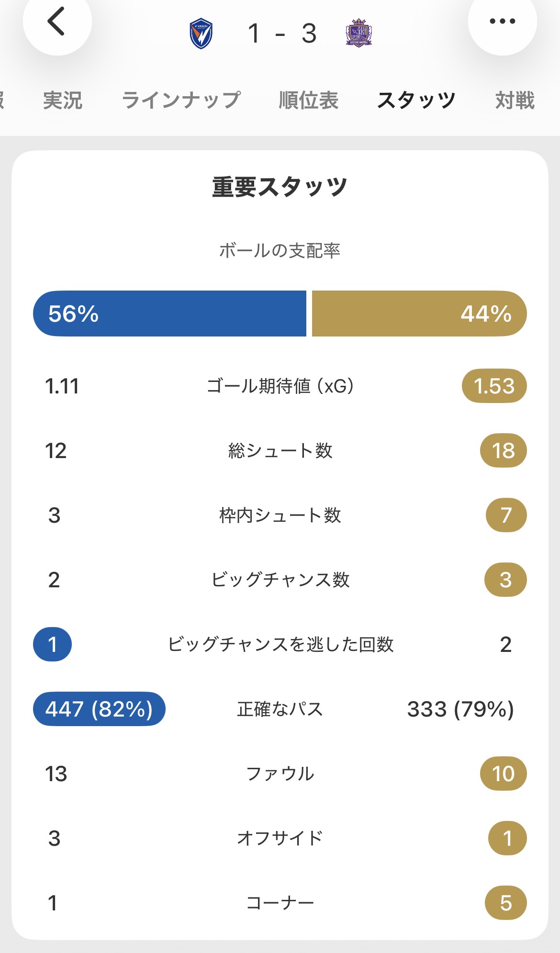Tap the 重要スタッツ heading

pyautogui.click(x=280, y=187)
